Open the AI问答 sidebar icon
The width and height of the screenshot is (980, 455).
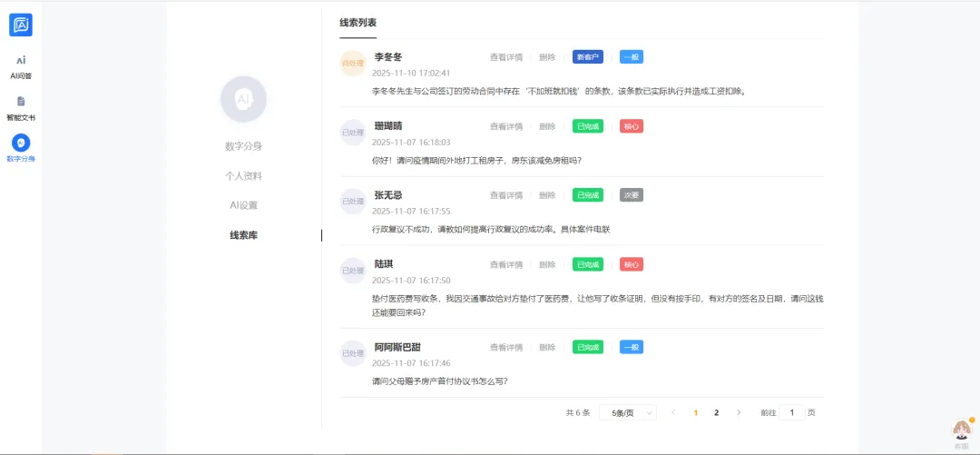coord(21,60)
